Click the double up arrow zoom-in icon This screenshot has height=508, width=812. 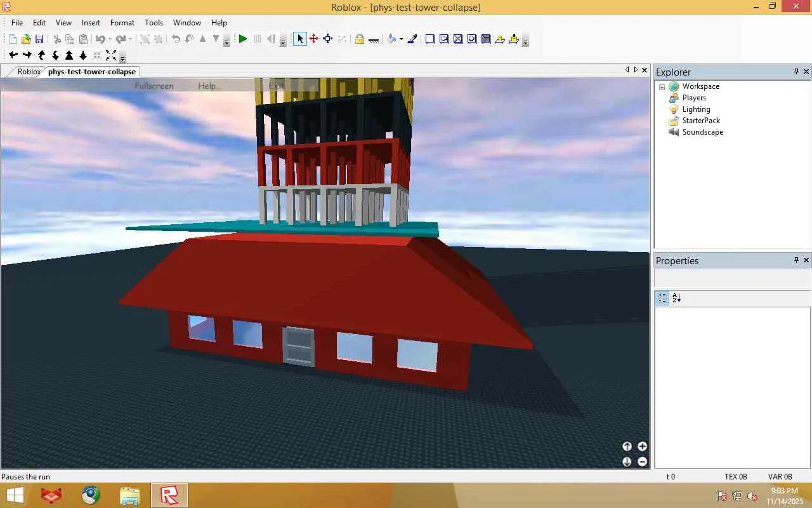tap(69, 56)
